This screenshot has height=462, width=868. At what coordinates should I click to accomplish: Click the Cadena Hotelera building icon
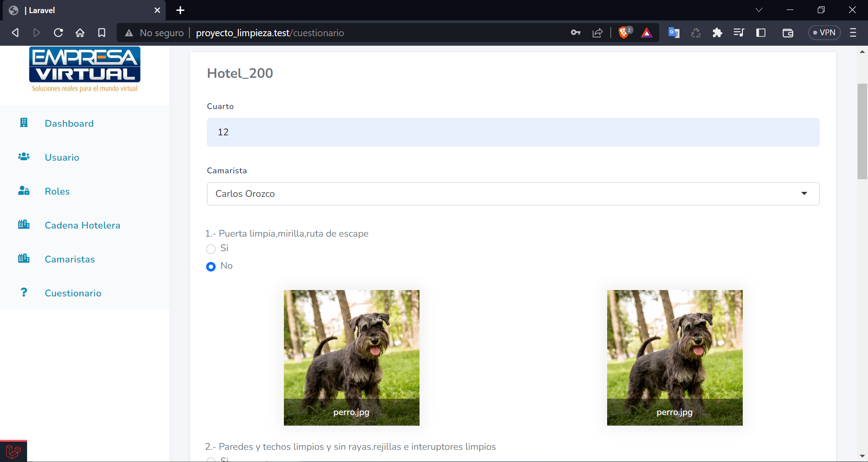point(24,224)
